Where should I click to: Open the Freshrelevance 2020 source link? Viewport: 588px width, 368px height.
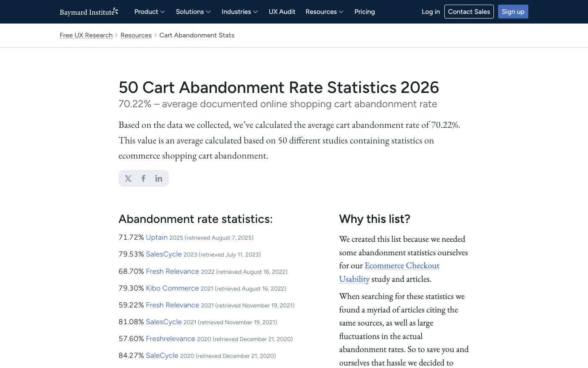coord(171,339)
